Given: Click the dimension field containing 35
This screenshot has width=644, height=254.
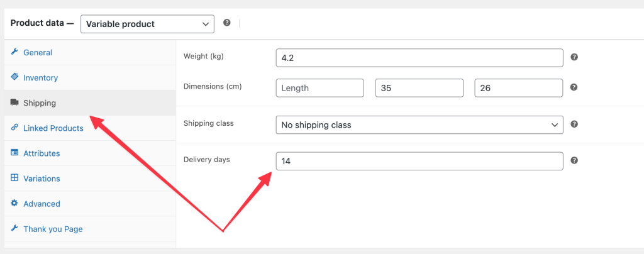Looking at the screenshot, I should 419,88.
